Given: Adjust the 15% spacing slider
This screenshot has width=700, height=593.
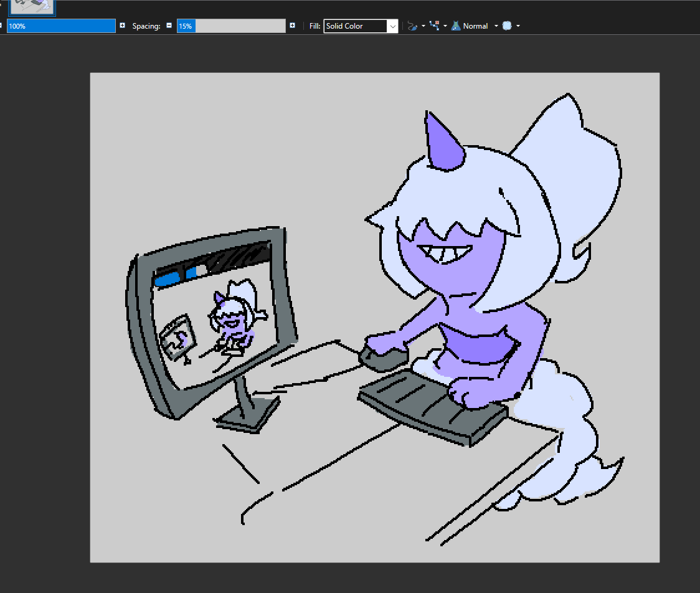Looking at the screenshot, I should pos(231,26).
